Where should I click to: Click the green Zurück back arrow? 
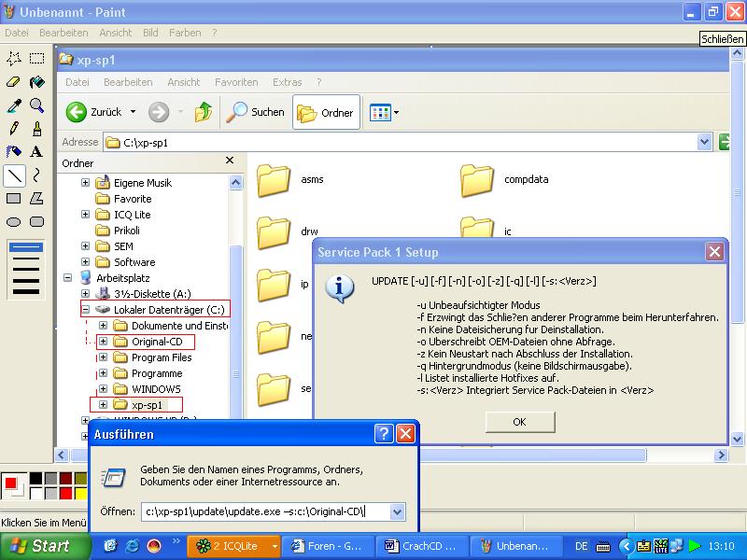coord(77,112)
